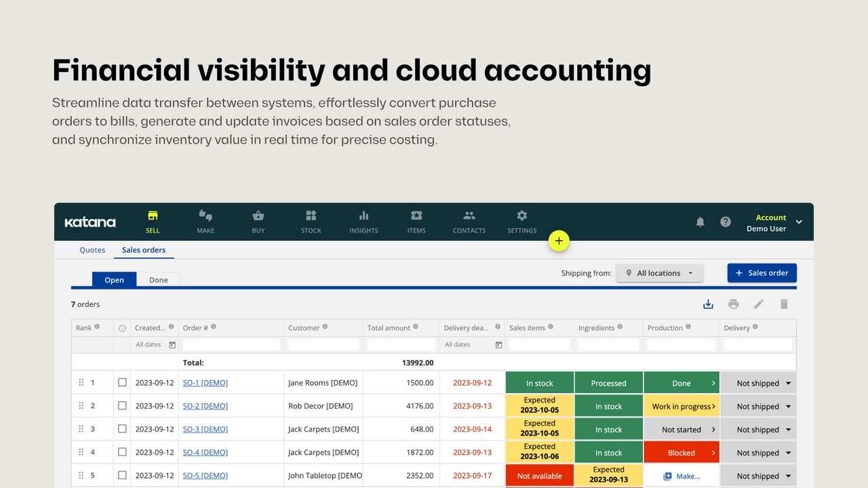Check the checkbox for order SO-5

pos(122,474)
